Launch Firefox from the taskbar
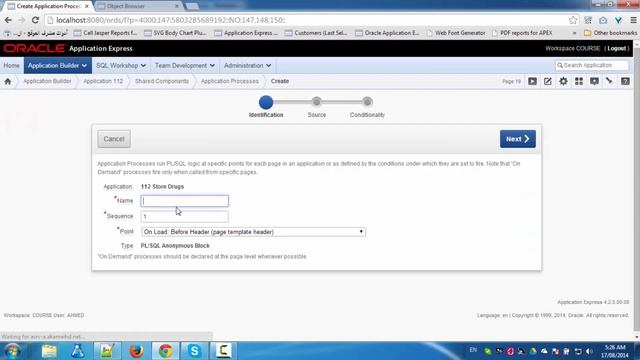This screenshot has width=640, height=360. coord(136,351)
